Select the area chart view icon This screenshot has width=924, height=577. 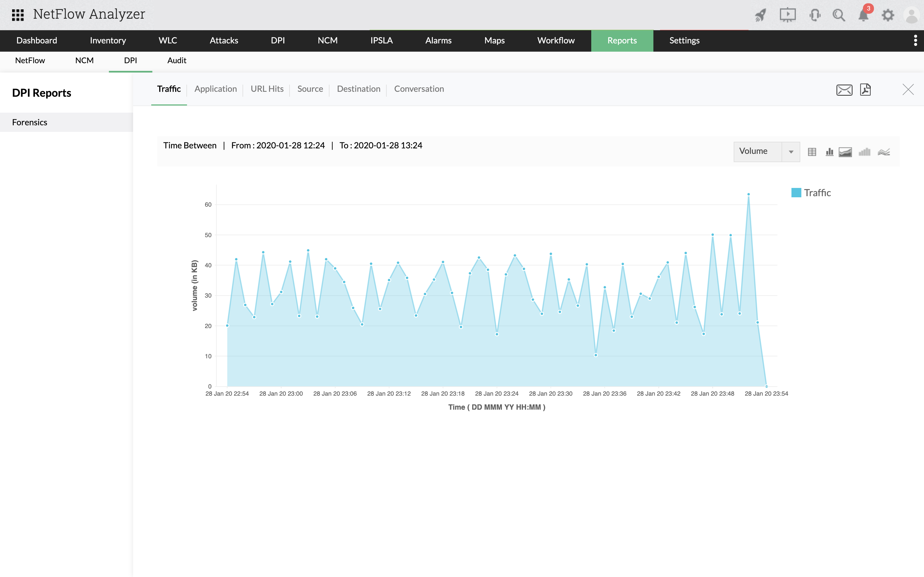coord(845,152)
